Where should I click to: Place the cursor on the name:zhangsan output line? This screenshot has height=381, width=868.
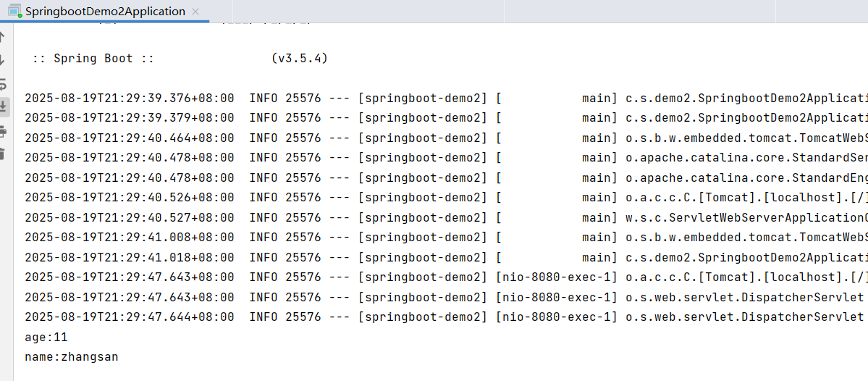[72, 356]
